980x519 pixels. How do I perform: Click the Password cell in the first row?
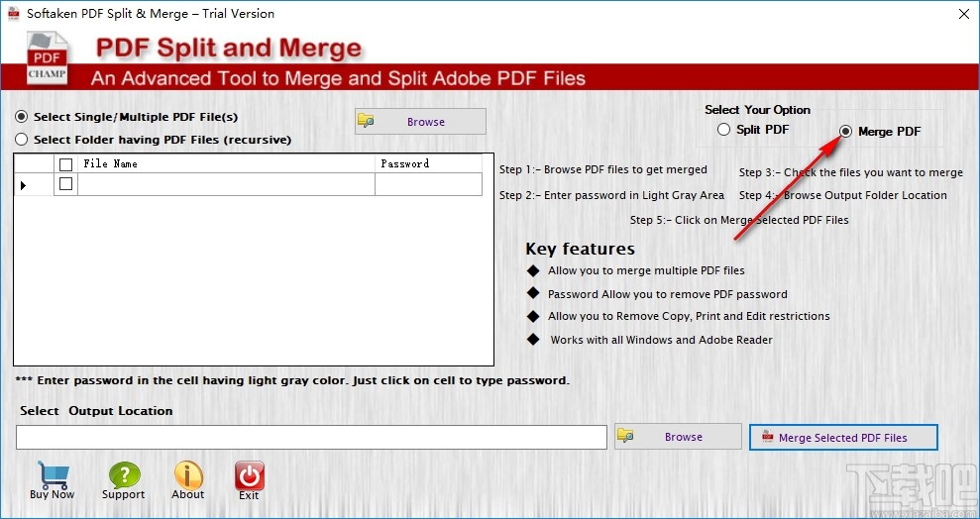tap(428, 184)
